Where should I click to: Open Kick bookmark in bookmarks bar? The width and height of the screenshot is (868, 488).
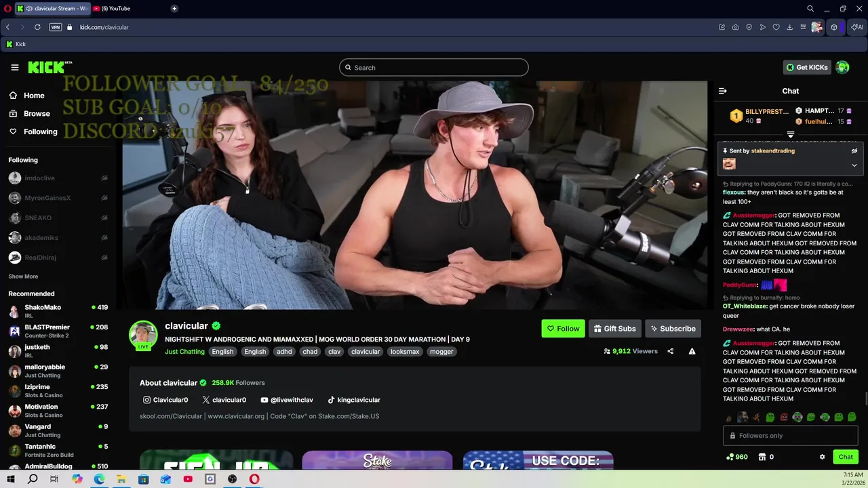16,44
